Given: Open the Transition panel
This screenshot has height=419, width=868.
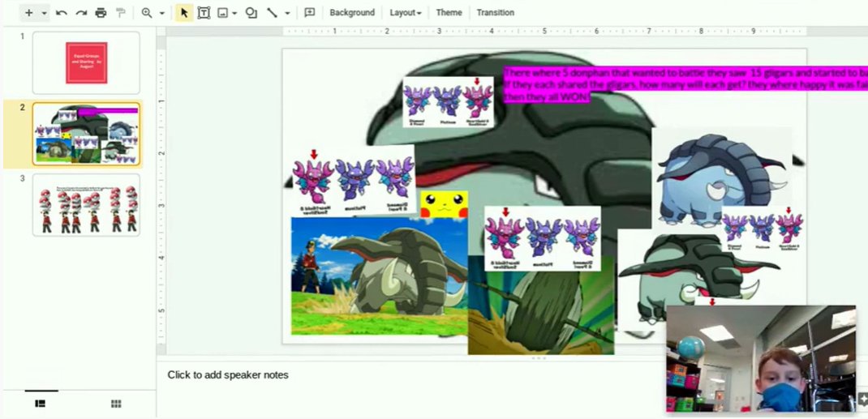Looking at the screenshot, I should pos(496,13).
